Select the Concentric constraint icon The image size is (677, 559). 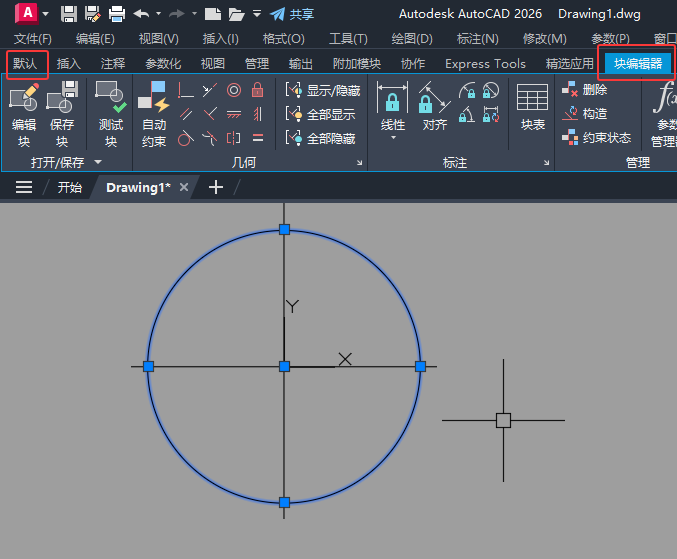(234, 90)
